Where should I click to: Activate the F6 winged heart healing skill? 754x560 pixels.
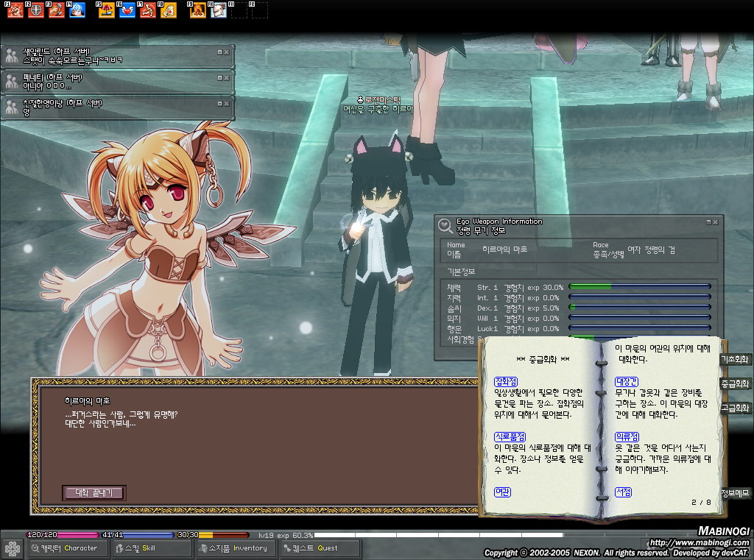[127, 10]
